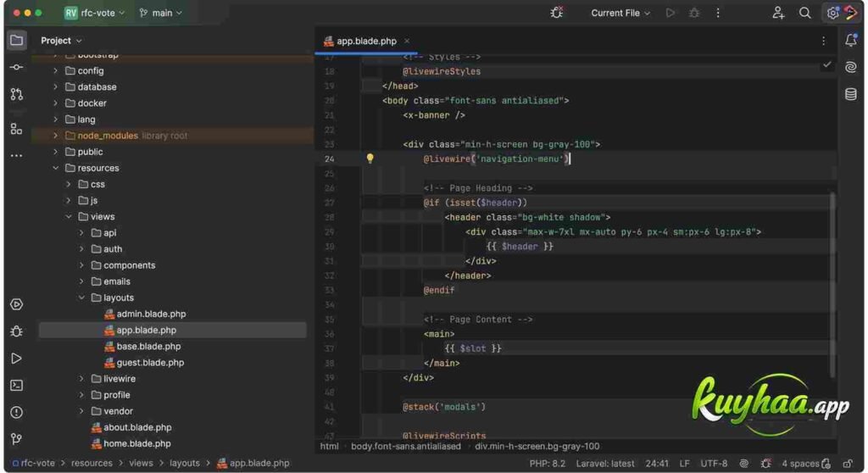Expand the livewire folder
Screen dimensions: 868x473
81,379
